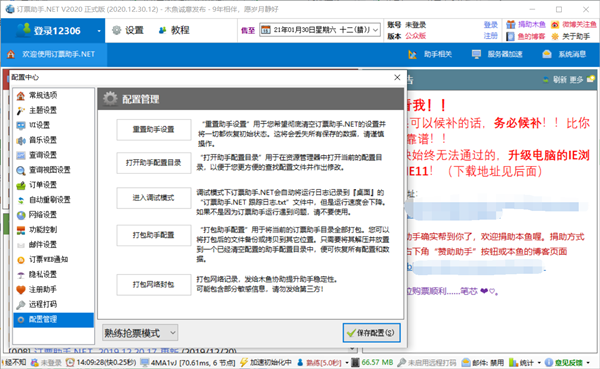This screenshot has height=369, width=600.
Task: Click the scroll-down arrow of the log list
Action: [x=352, y=349]
